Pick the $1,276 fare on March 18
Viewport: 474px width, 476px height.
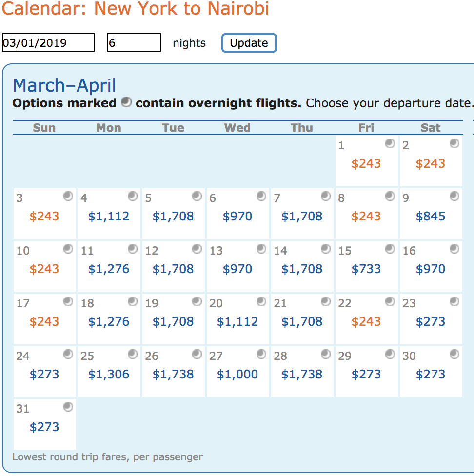(x=109, y=322)
